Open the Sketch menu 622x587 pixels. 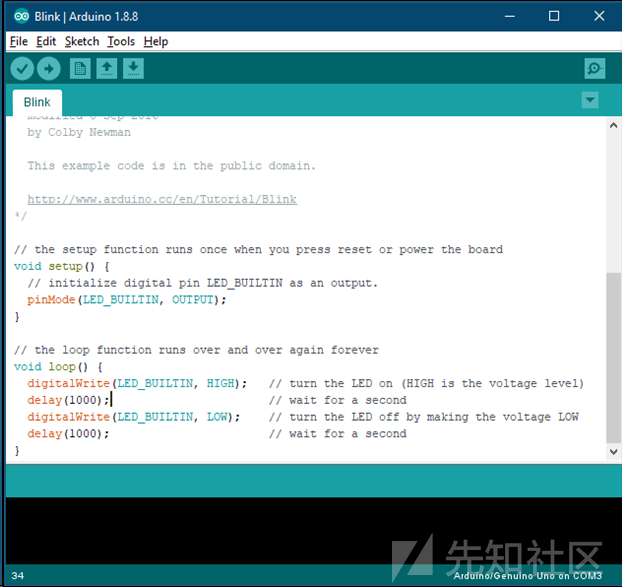(82, 41)
